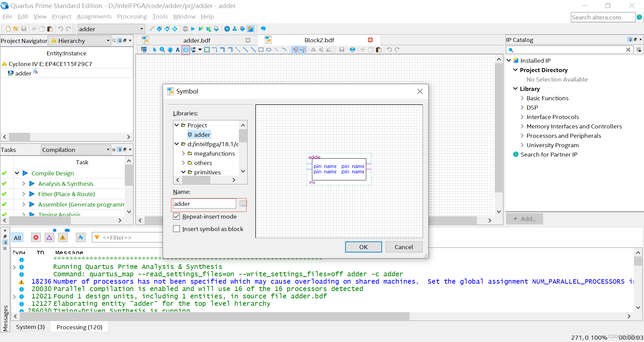
Task: Click the Add... button in IP Catalog
Action: (525, 219)
